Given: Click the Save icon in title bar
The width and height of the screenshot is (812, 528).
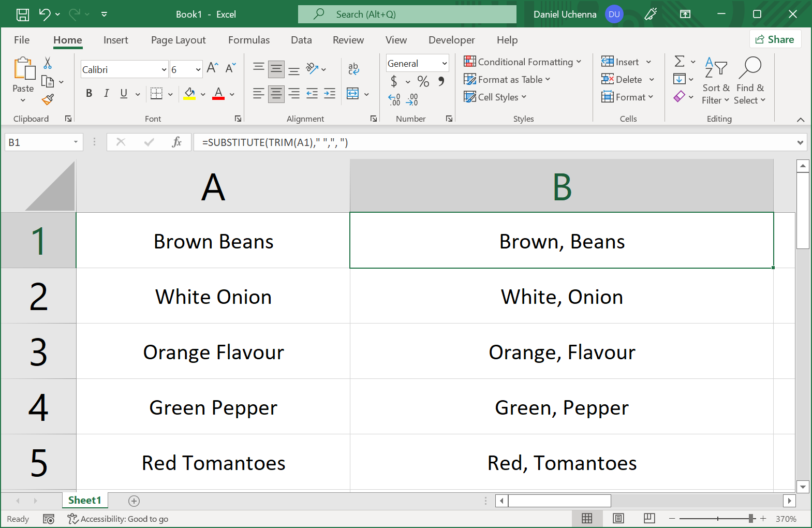Looking at the screenshot, I should [23, 14].
